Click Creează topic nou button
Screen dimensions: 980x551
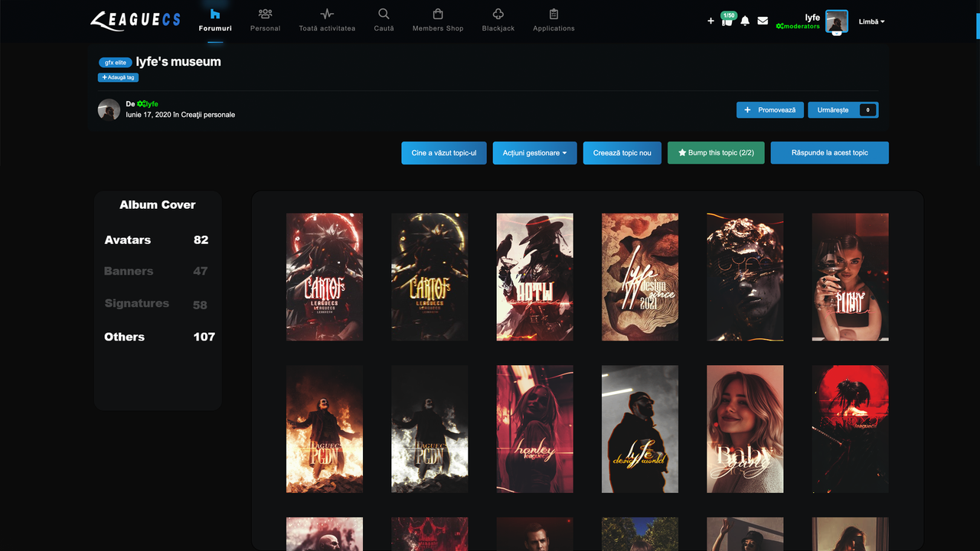(622, 153)
